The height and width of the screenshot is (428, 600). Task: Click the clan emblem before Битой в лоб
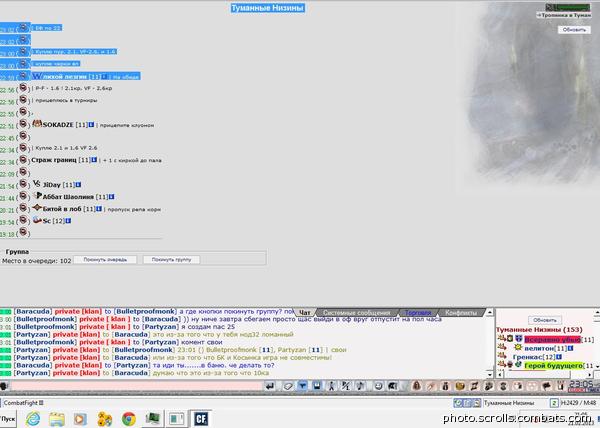(37, 208)
